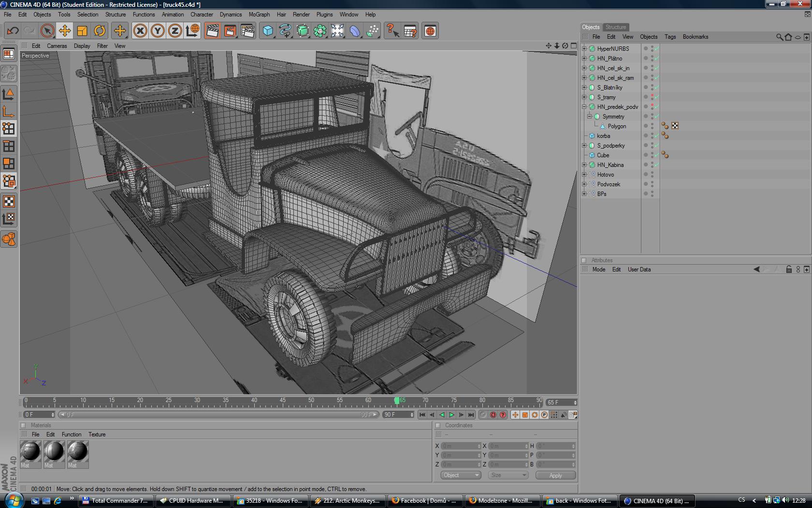This screenshot has height=508, width=812.
Task: Collapse the Symmetry object
Action: [590, 116]
